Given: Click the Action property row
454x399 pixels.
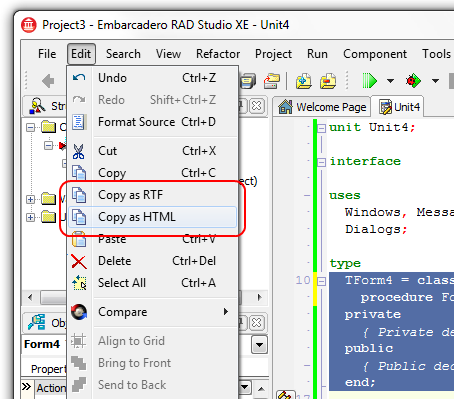Looking at the screenshot, I should point(51,388).
